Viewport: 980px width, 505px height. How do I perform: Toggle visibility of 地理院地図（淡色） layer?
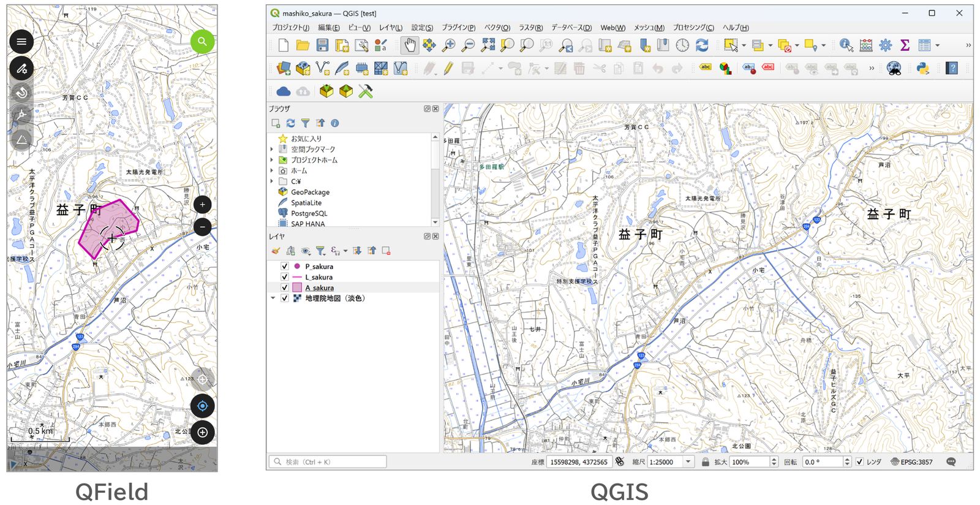pos(285,298)
